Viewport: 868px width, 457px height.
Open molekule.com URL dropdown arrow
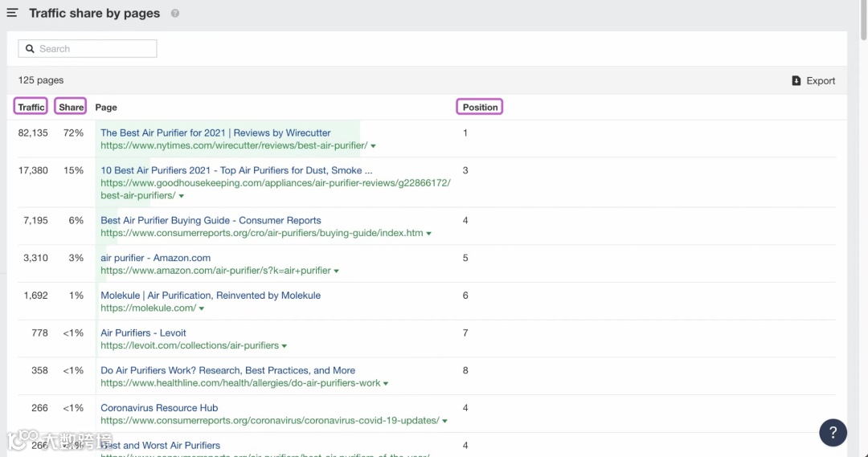coord(202,308)
